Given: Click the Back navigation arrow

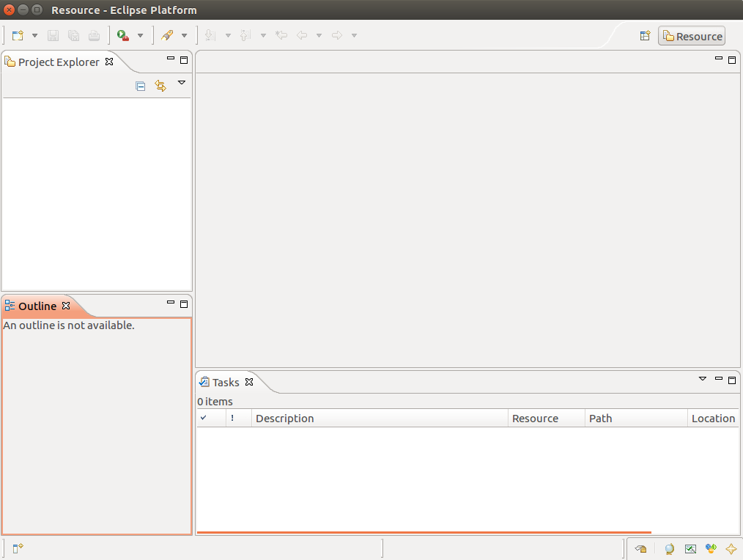Looking at the screenshot, I should pyautogui.click(x=302, y=35).
